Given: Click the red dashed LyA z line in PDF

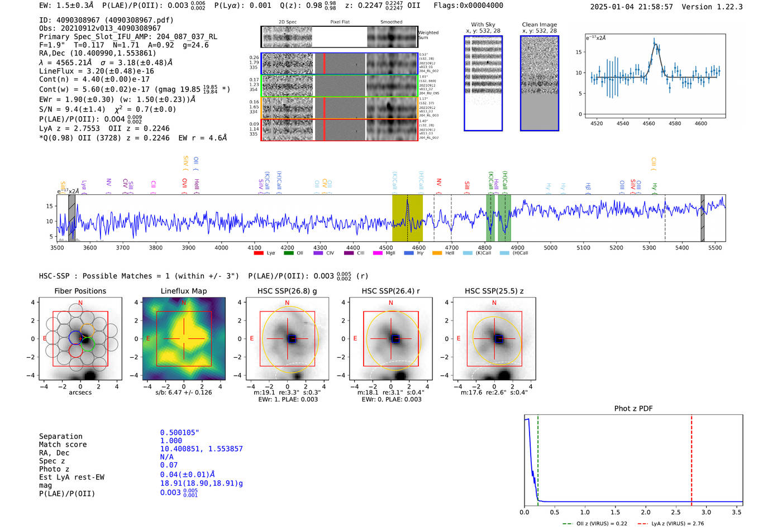Looking at the screenshot, I should pyautogui.click(x=692, y=460).
